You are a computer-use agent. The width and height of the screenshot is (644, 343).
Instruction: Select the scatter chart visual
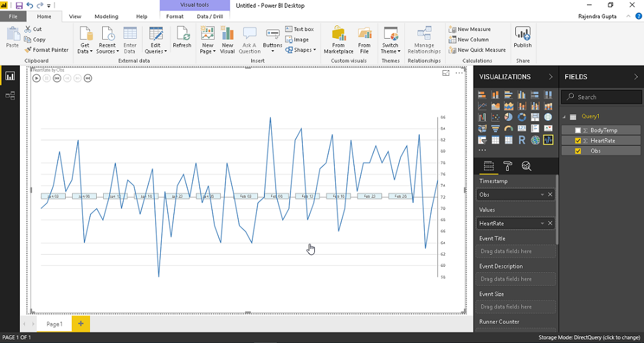click(495, 117)
